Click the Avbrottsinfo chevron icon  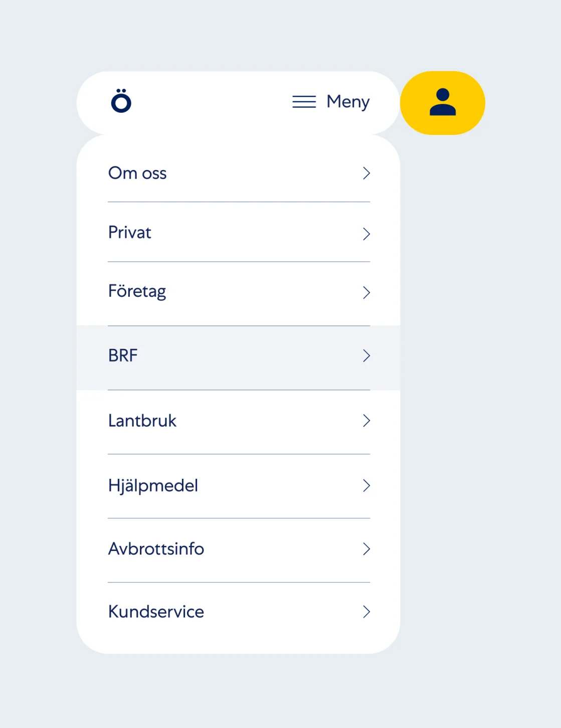coord(366,549)
